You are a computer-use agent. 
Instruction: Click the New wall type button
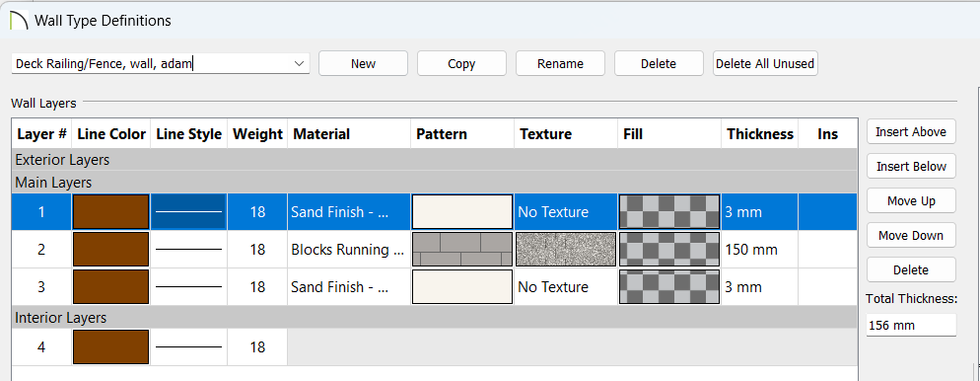click(363, 63)
